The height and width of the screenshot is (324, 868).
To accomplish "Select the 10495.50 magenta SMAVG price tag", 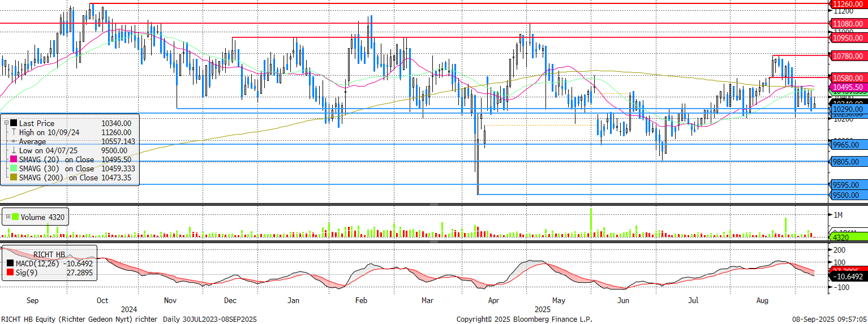I will click(x=849, y=87).
